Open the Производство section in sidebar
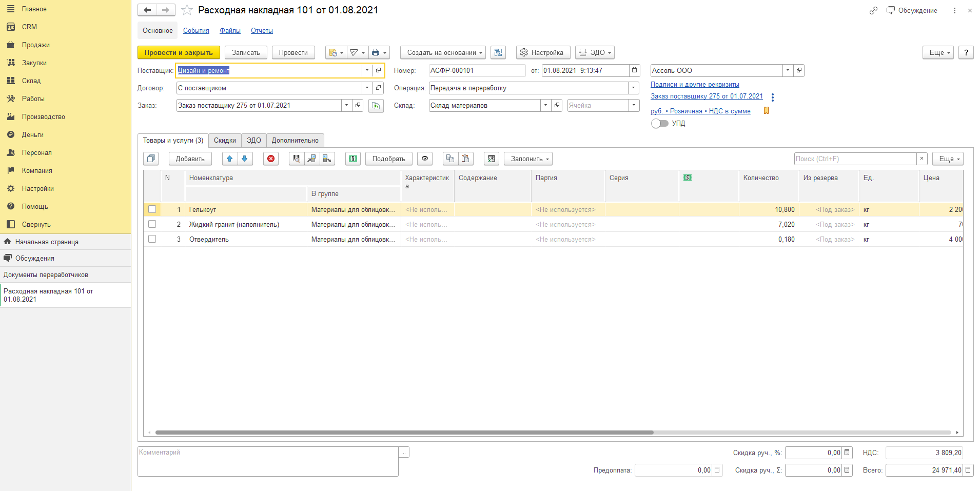 [x=44, y=116]
